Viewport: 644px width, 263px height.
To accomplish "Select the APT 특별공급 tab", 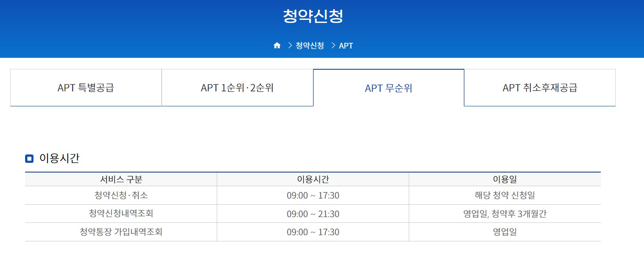I will [x=86, y=87].
